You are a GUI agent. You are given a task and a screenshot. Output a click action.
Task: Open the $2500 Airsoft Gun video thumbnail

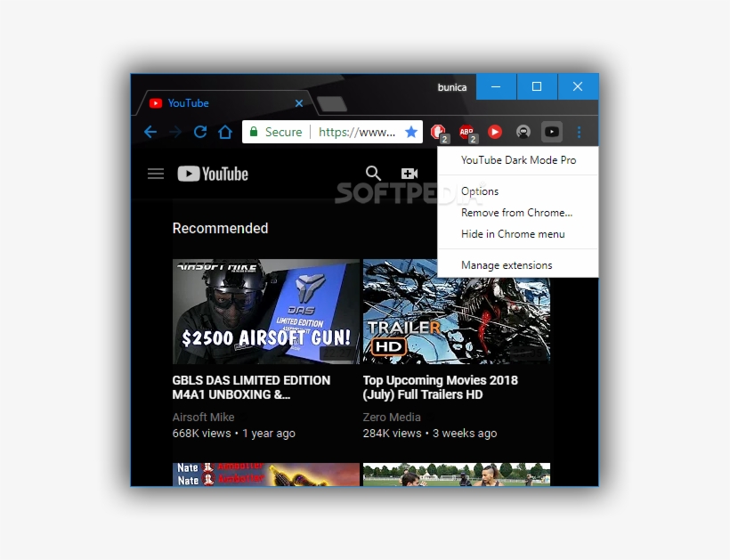point(266,312)
